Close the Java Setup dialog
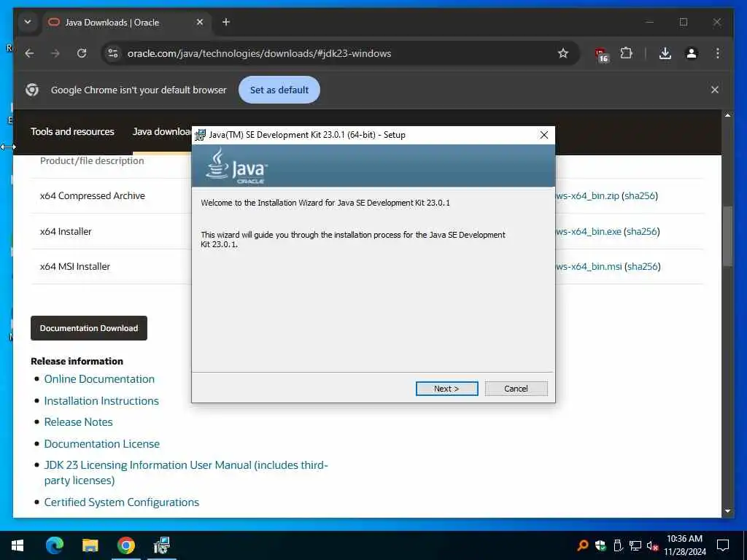This screenshot has width=747, height=560. click(544, 135)
